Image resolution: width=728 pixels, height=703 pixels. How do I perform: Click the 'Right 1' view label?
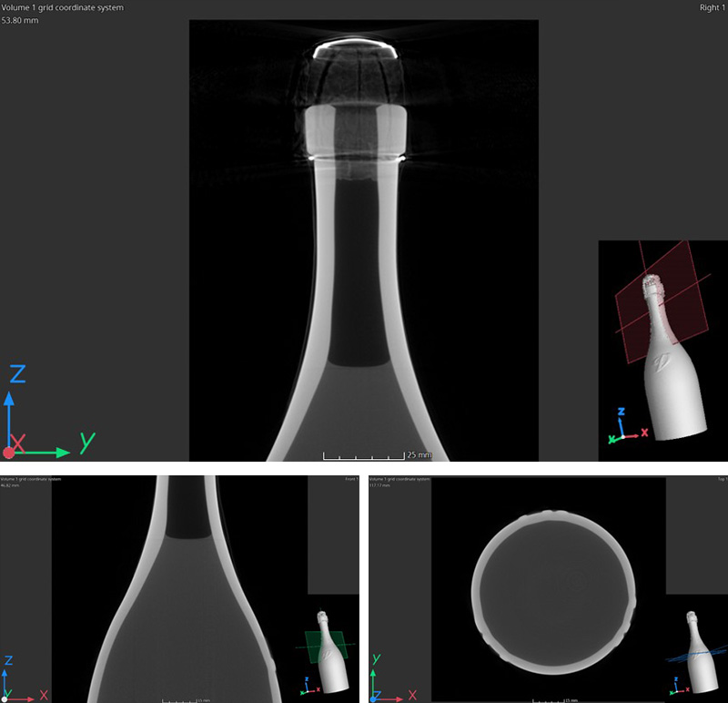click(712, 7)
